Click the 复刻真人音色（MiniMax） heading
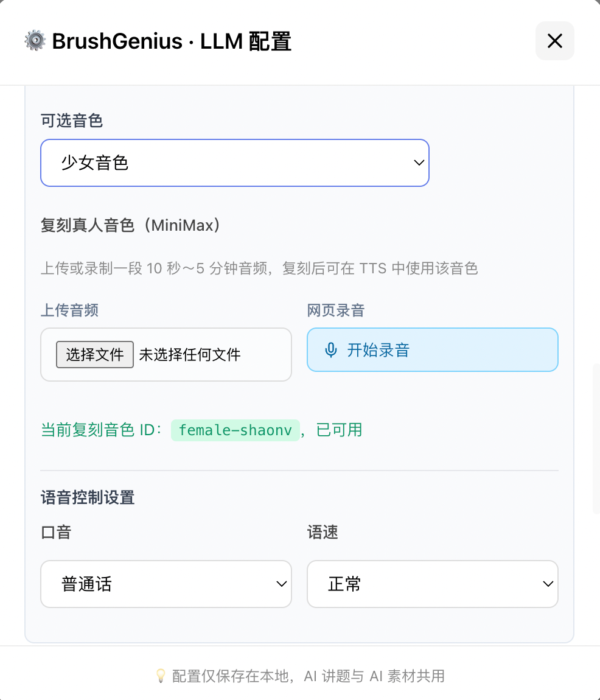 click(x=131, y=226)
